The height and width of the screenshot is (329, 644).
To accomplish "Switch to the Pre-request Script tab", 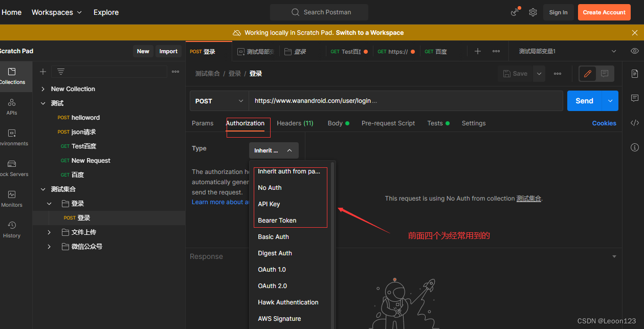I will point(388,123).
